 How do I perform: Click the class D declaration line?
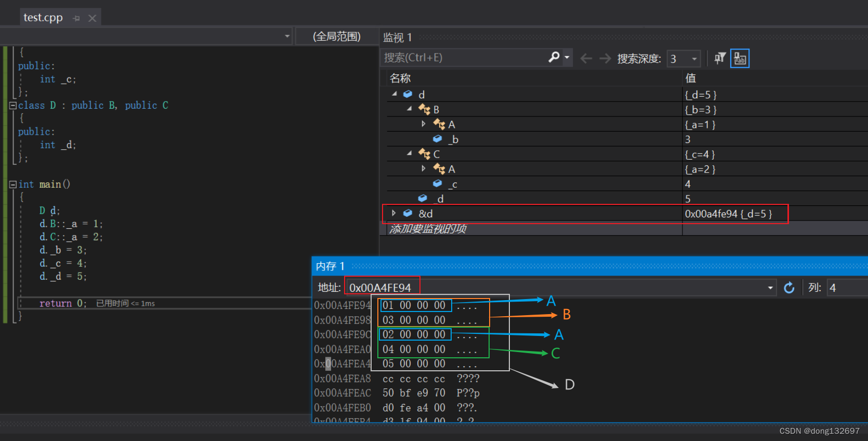94,106
